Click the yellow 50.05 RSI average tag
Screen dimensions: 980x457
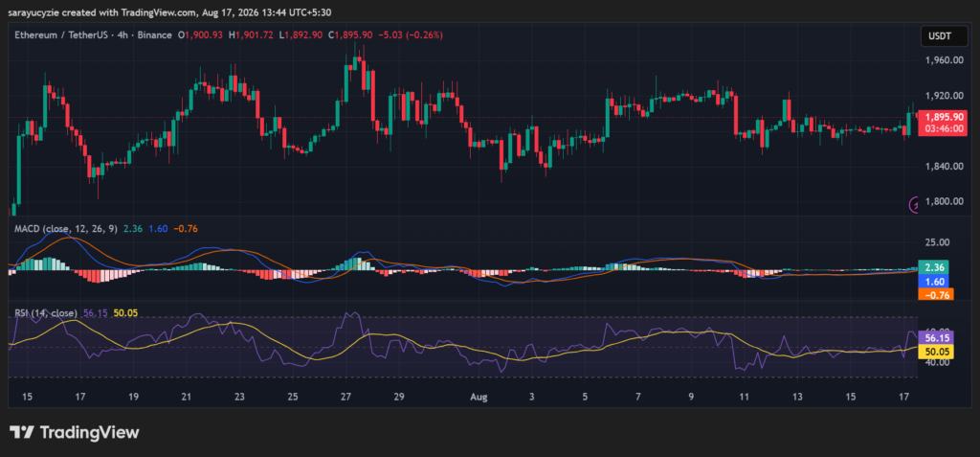click(x=937, y=353)
